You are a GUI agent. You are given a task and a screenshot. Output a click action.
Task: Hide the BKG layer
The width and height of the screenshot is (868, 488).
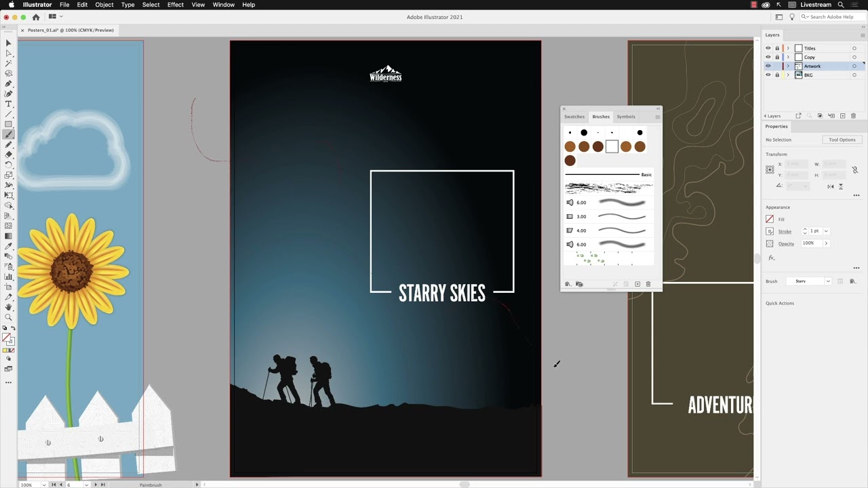click(768, 75)
